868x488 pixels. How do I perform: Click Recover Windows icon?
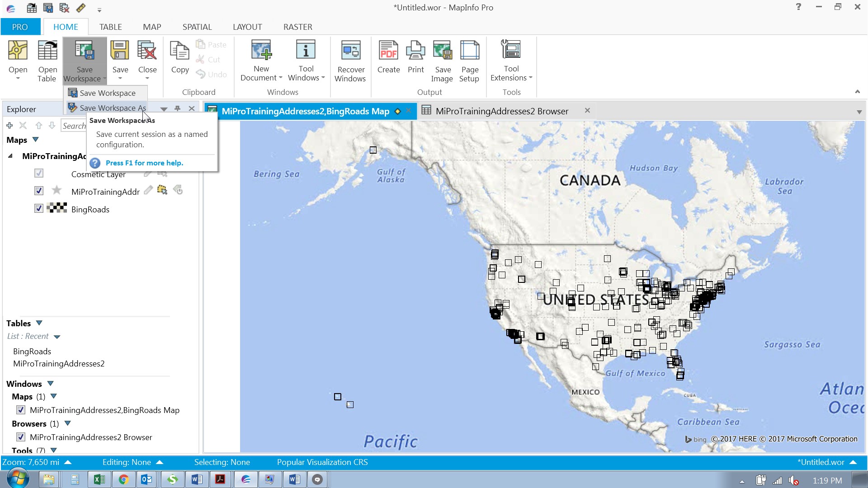[x=350, y=51]
